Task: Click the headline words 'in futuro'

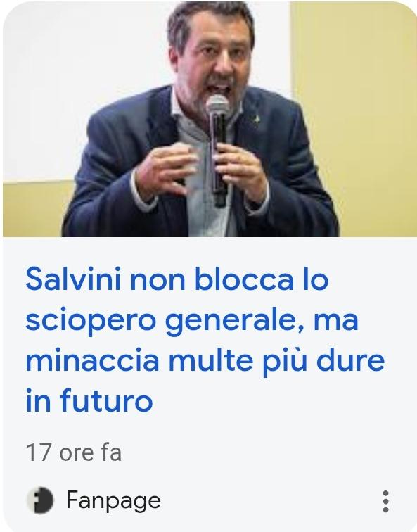Action: [x=89, y=401]
